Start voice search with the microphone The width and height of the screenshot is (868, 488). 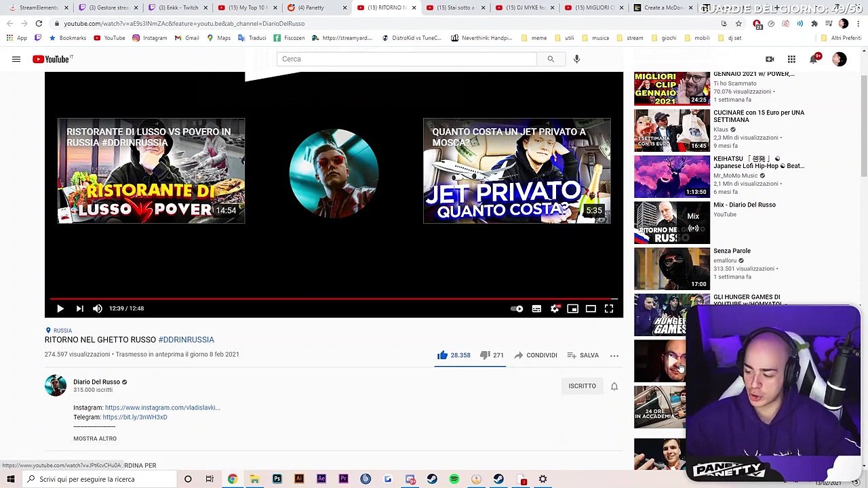coord(576,59)
